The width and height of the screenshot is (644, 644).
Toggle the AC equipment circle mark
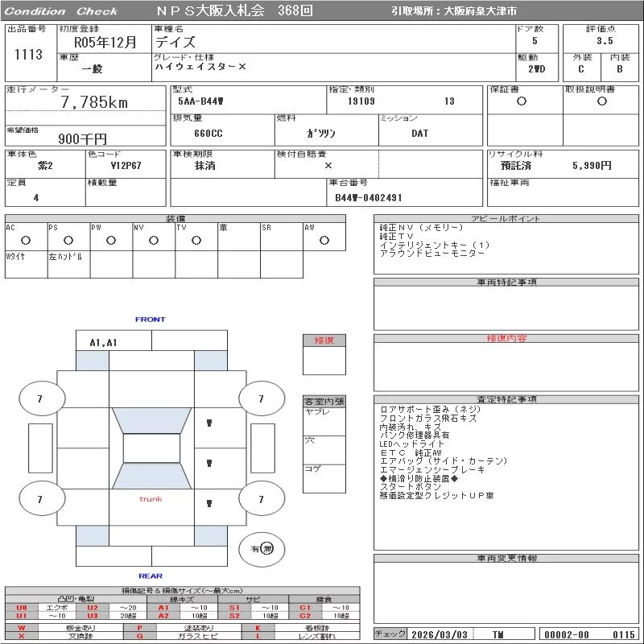(25, 240)
